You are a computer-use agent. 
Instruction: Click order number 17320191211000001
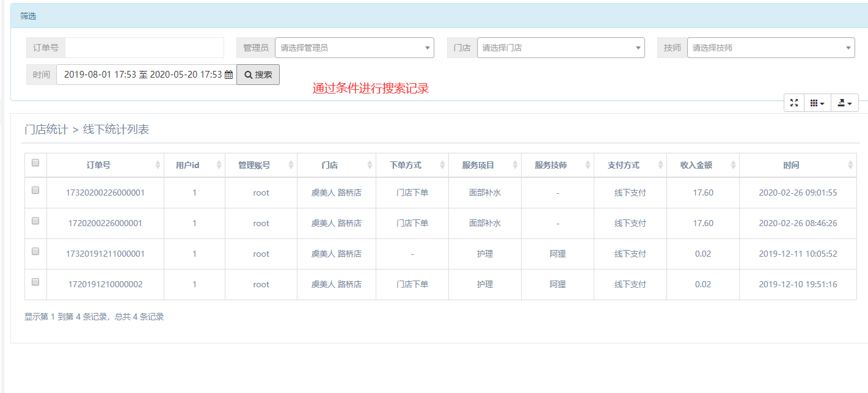click(105, 254)
